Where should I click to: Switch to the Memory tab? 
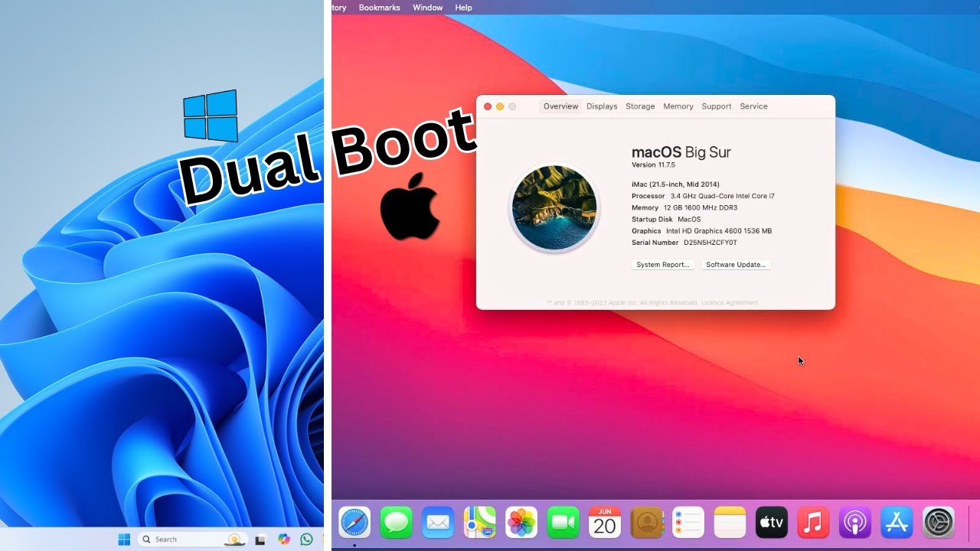point(678,106)
